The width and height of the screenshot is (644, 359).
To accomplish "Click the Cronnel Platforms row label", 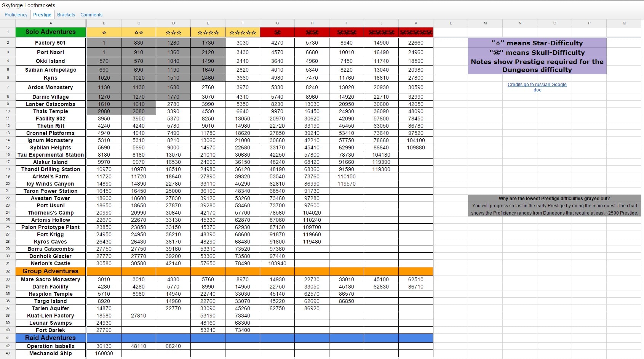I will click(51, 133).
